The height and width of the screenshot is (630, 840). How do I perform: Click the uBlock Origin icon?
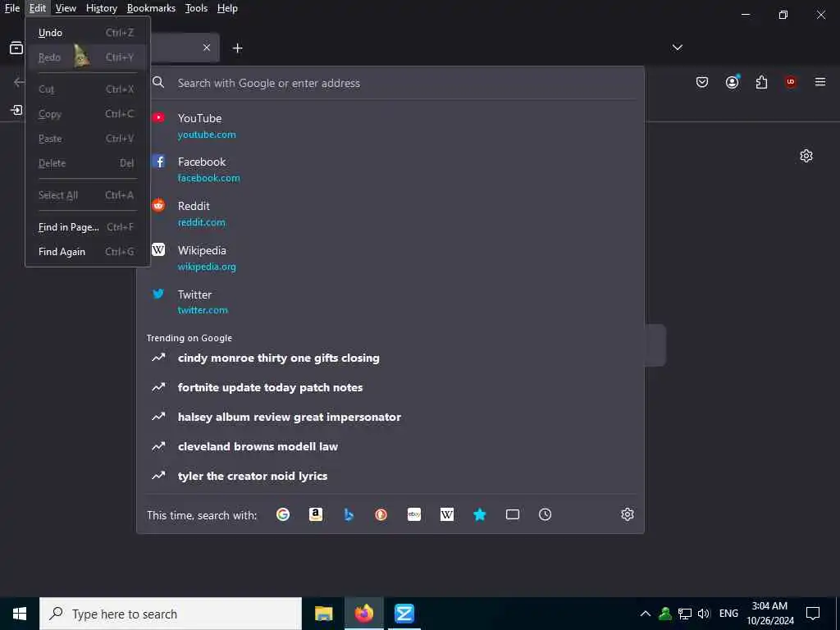(x=791, y=82)
